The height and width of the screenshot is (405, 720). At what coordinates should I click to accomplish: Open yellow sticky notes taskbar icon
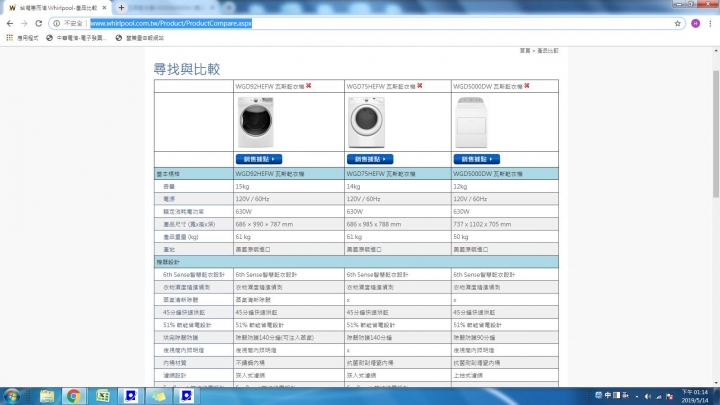pyautogui.click(x=158, y=396)
